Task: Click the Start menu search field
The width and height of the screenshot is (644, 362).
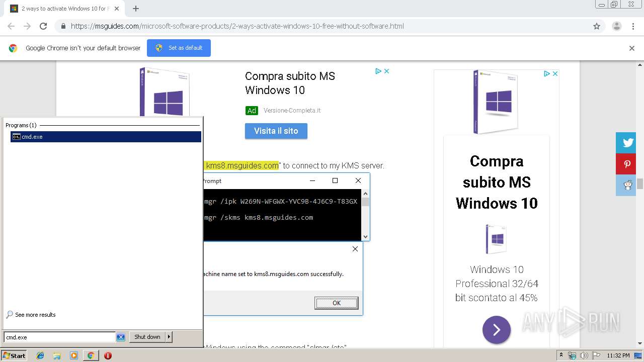Action: (59, 337)
